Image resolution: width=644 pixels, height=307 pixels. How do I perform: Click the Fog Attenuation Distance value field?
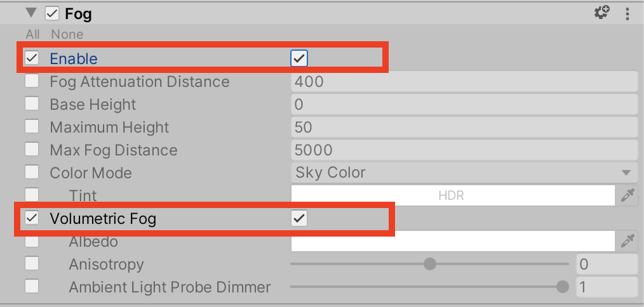click(x=464, y=81)
